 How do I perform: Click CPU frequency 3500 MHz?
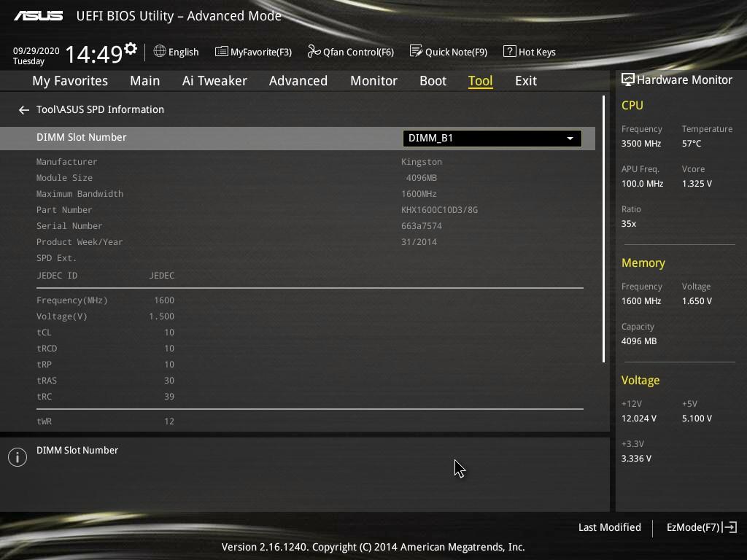[x=640, y=144]
